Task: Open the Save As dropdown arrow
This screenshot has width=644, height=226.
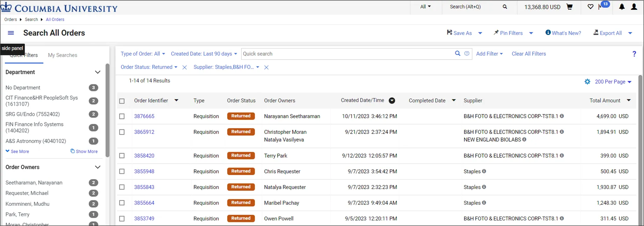Action: click(x=480, y=33)
